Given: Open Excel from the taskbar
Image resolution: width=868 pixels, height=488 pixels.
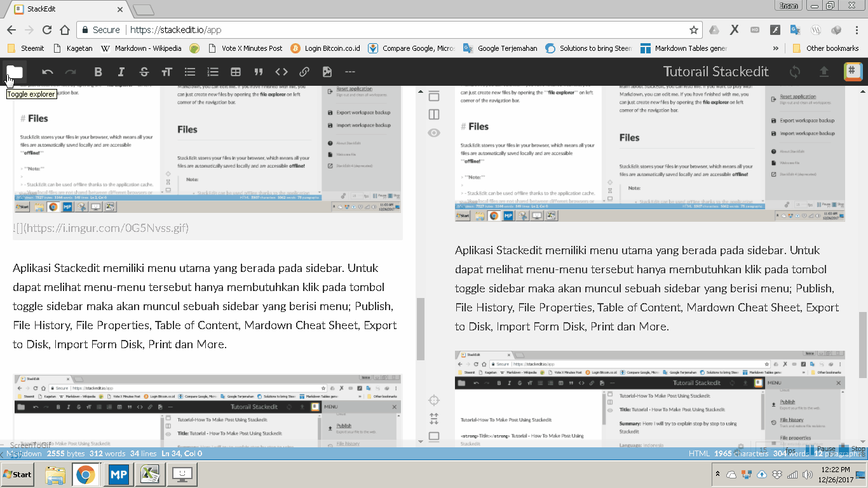Looking at the screenshot, I should coord(150,474).
